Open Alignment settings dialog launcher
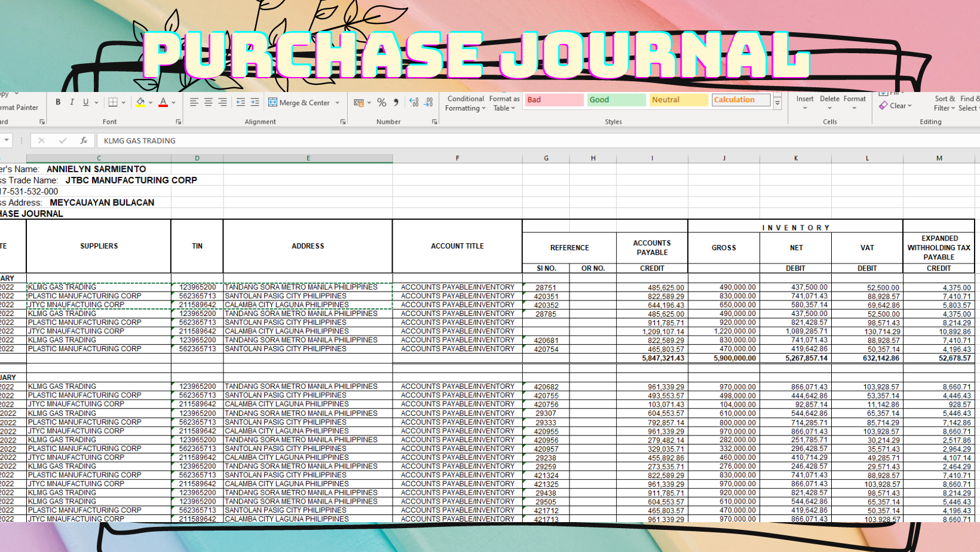 coord(343,122)
